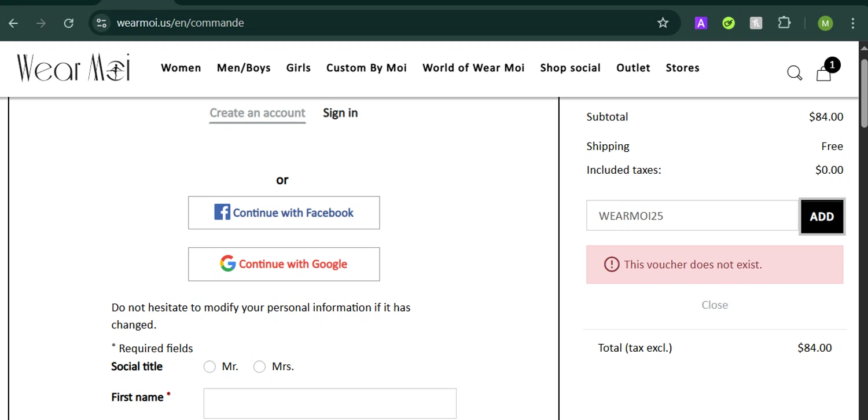868x420 pixels.
Task: Open the shopping bag cart icon
Action: tap(824, 73)
